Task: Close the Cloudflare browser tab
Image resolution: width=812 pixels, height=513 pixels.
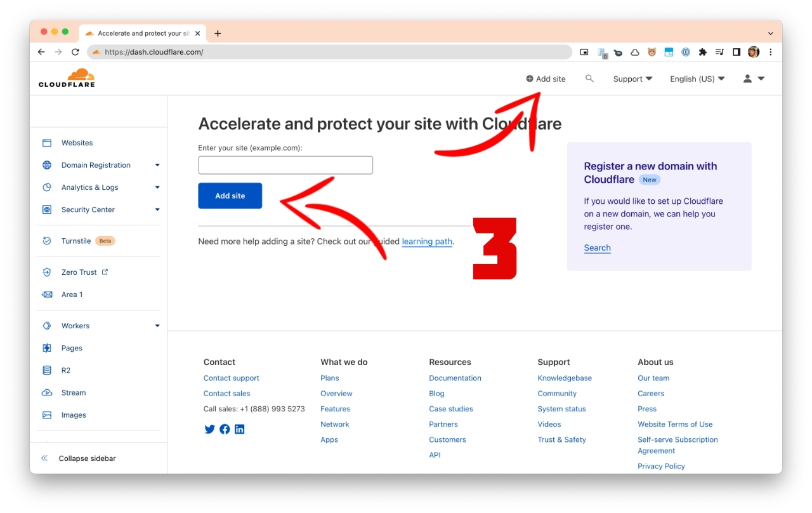Action: click(198, 33)
